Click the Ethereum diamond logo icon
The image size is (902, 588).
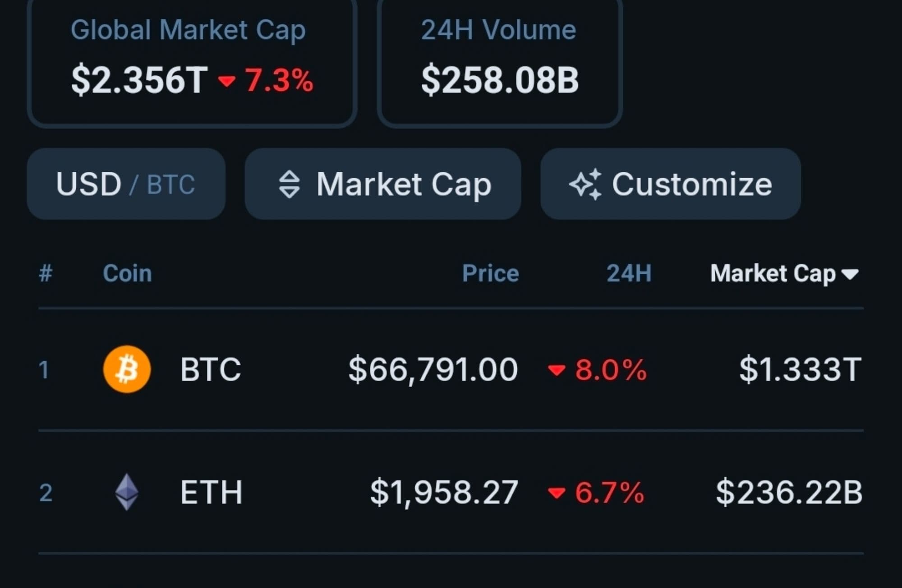point(127,492)
